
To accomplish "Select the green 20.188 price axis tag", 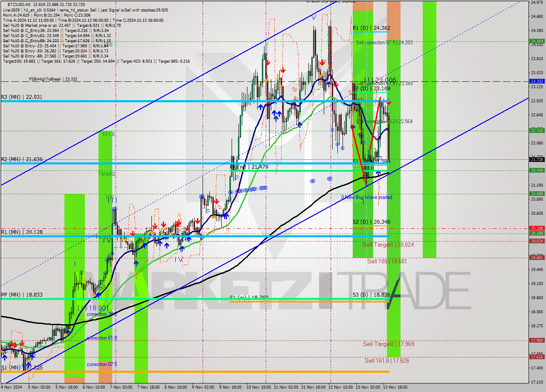I will (537, 233).
